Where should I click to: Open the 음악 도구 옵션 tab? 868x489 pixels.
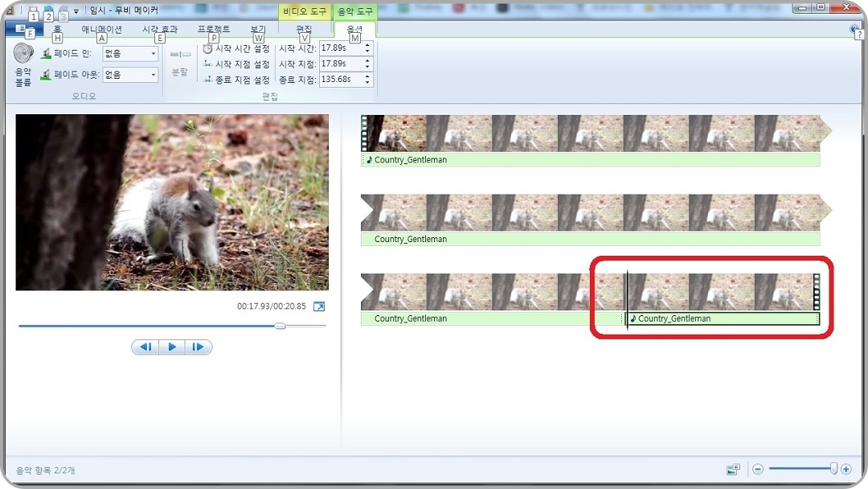(x=355, y=29)
